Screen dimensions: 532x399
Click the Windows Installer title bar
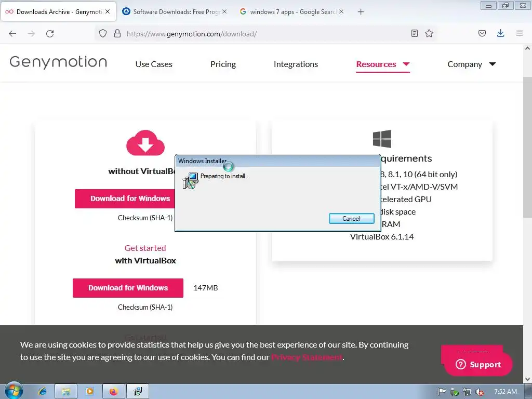click(277, 161)
